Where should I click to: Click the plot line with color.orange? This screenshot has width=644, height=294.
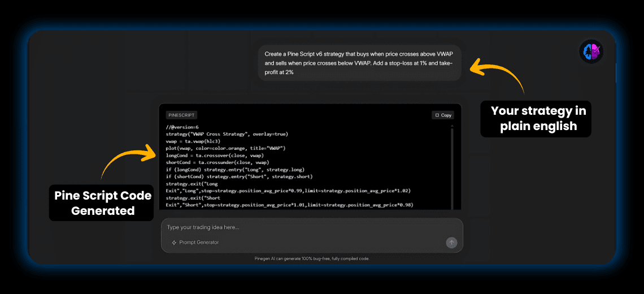click(x=226, y=148)
